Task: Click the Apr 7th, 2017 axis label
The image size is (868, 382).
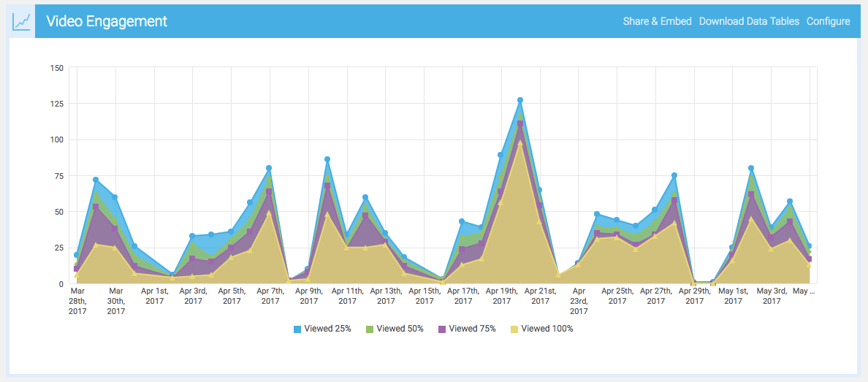Action: click(x=270, y=296)
